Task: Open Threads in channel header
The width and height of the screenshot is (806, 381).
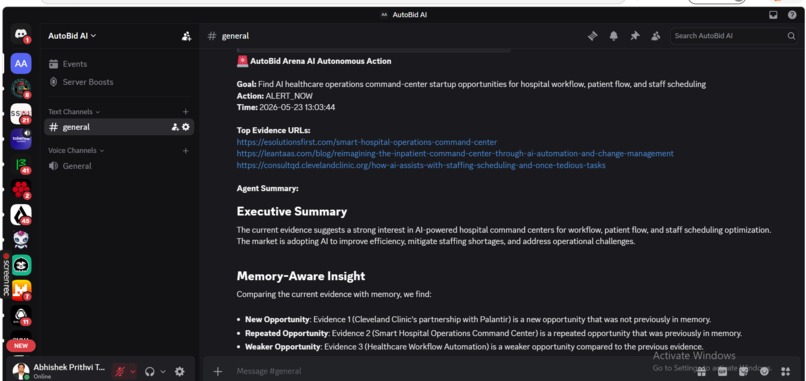Action: (x=593, y=36)
